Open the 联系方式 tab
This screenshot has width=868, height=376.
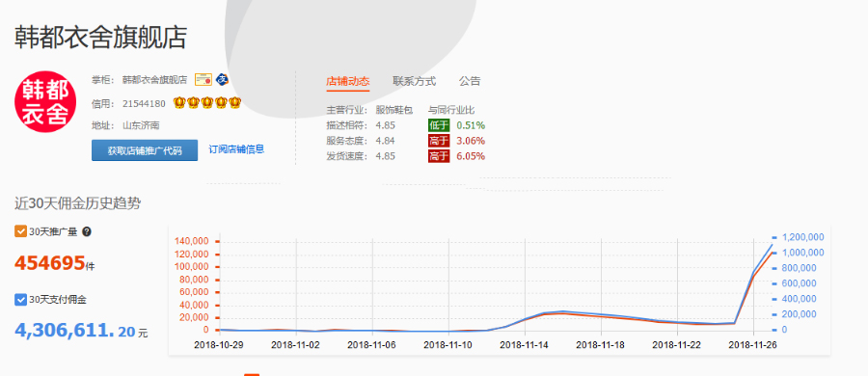coord(414,81)
